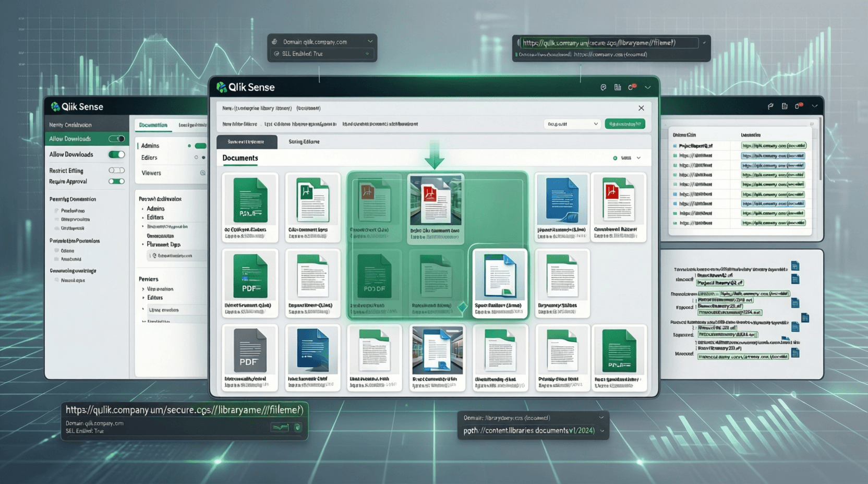868x484 pixels.
Task: Switch to 'Documation' tab in the left window
Action: coord(153,125)
